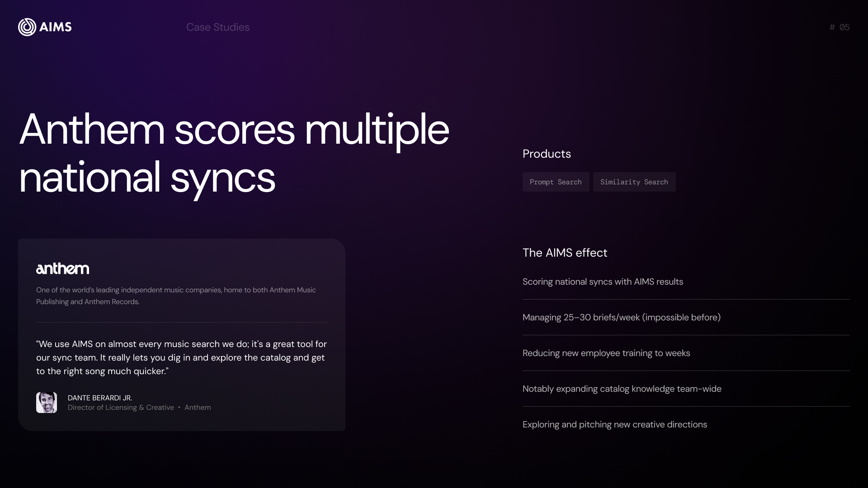Click 'The AIMS effect' heading
The width and height of the screenshot is (868, 488).
[565, 253]
